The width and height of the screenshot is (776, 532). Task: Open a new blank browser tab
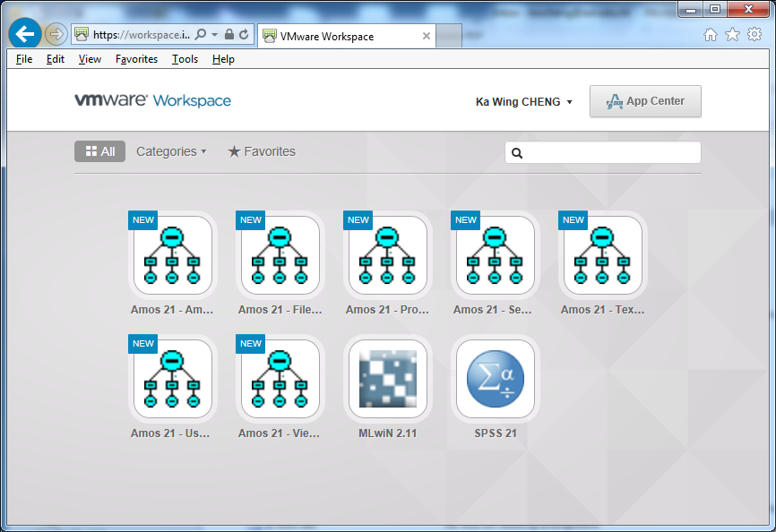pos(449,36)
